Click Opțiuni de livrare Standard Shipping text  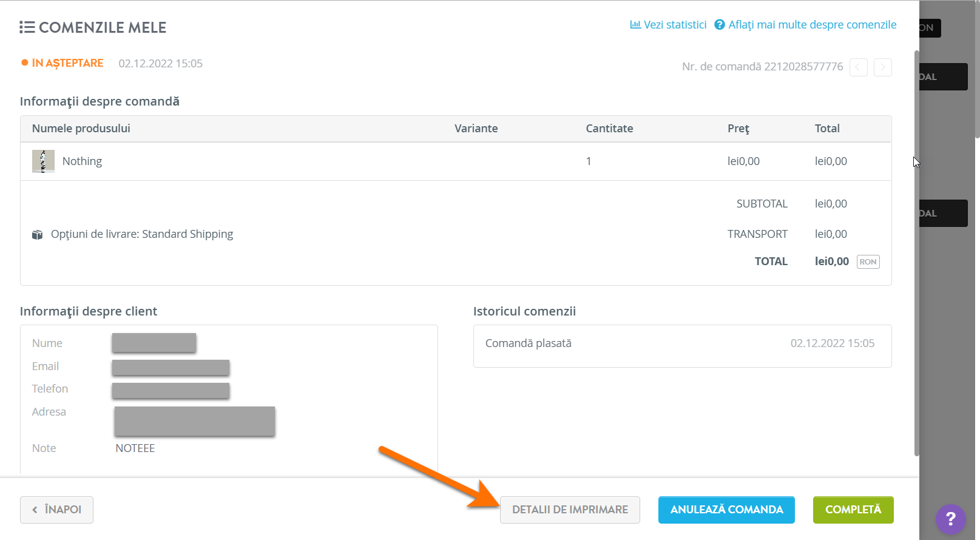coord(142,234)
